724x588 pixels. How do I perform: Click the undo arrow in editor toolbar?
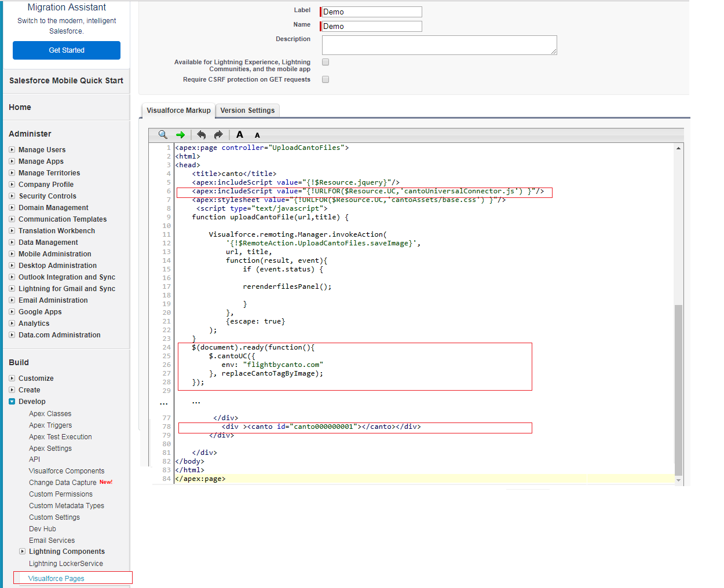tap(201, 135)
